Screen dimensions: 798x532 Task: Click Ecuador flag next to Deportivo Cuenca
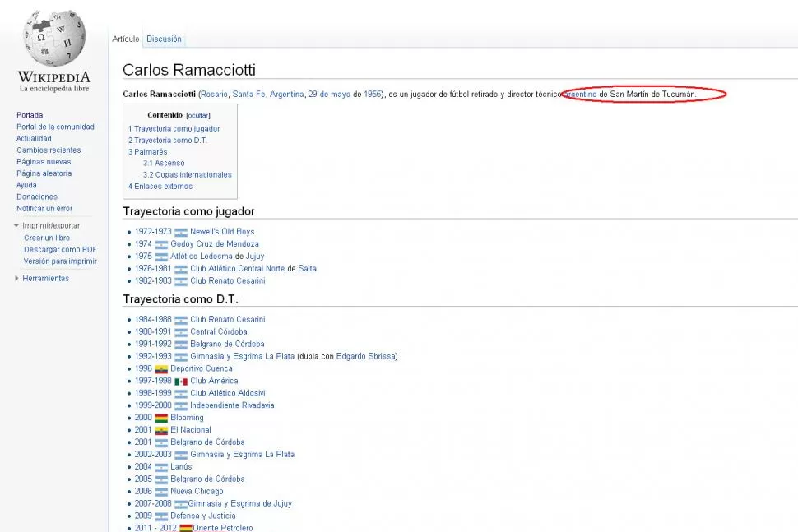(161, 369)
